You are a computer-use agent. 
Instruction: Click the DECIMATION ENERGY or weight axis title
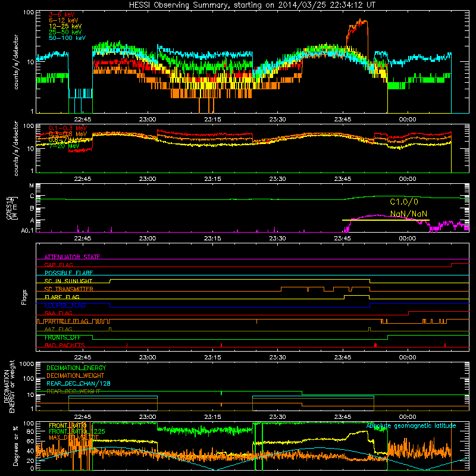(9, 386)
